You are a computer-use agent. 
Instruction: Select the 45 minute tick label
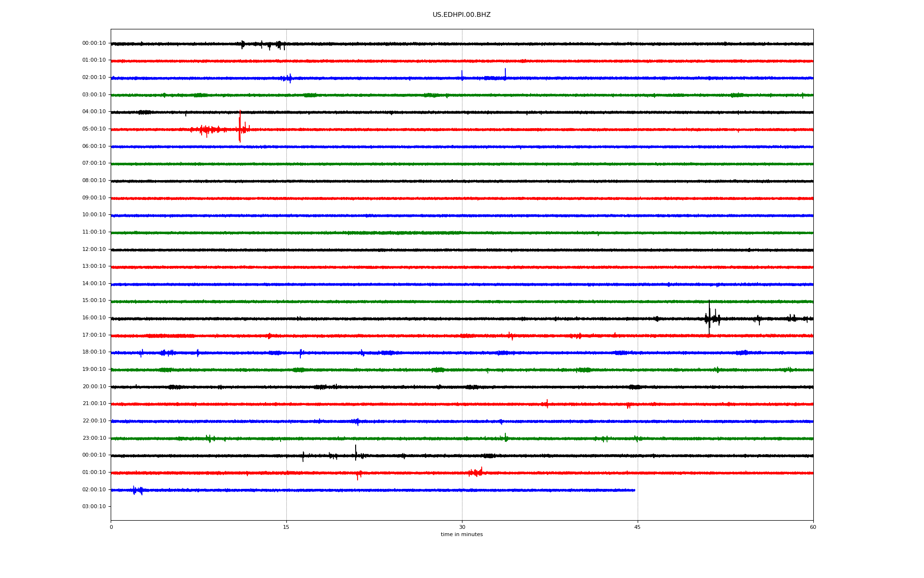637,527
